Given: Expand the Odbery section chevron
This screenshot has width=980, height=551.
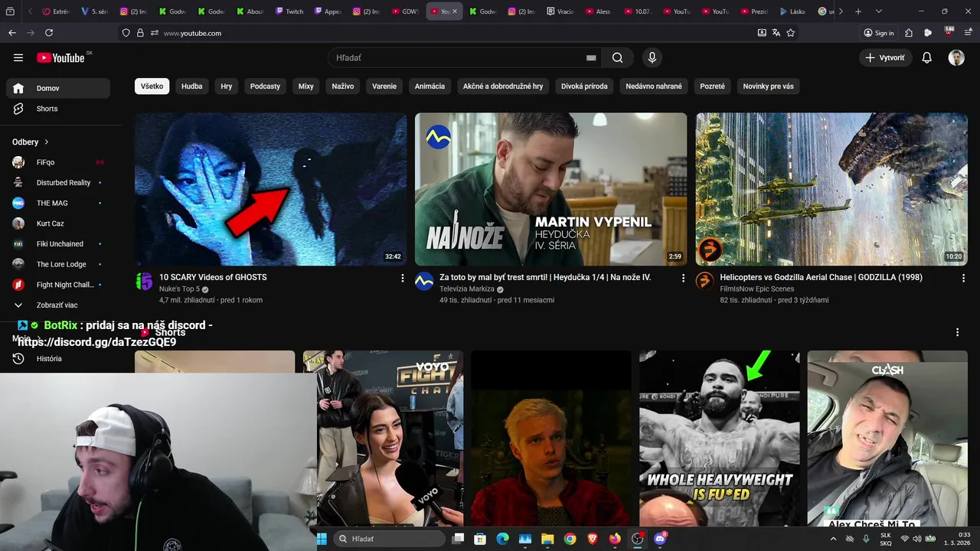Looking at the screenshot, I should 46,142.
